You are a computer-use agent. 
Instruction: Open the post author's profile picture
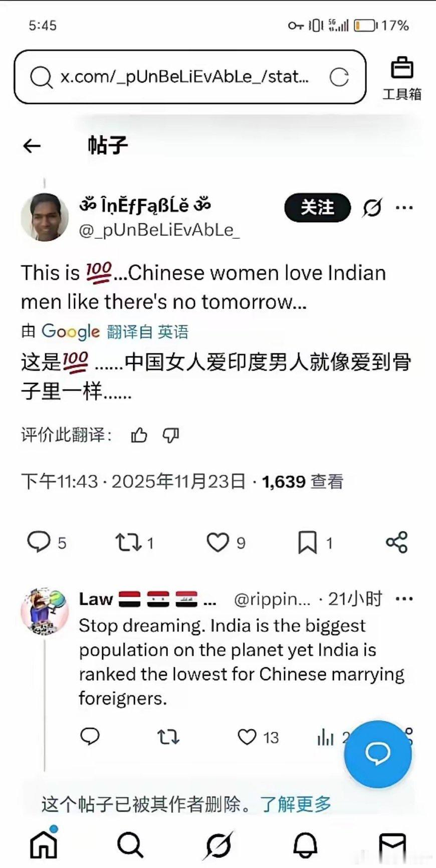pyautogui.click(x=45, y=217)
